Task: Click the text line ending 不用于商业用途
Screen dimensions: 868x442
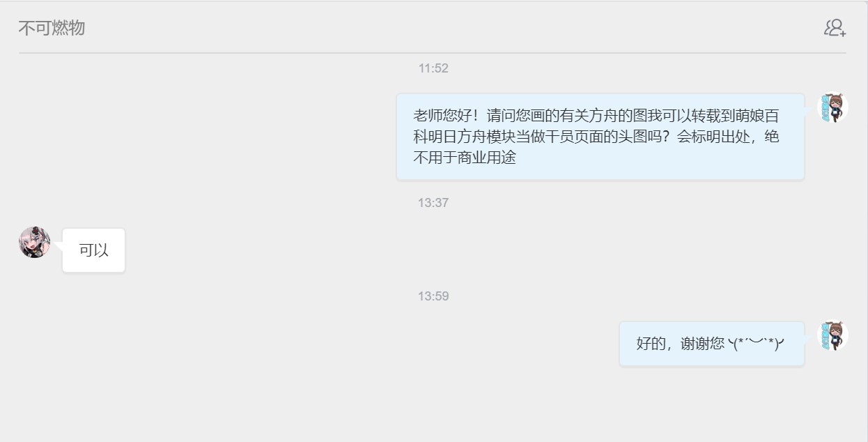Action: click(465, 158)
